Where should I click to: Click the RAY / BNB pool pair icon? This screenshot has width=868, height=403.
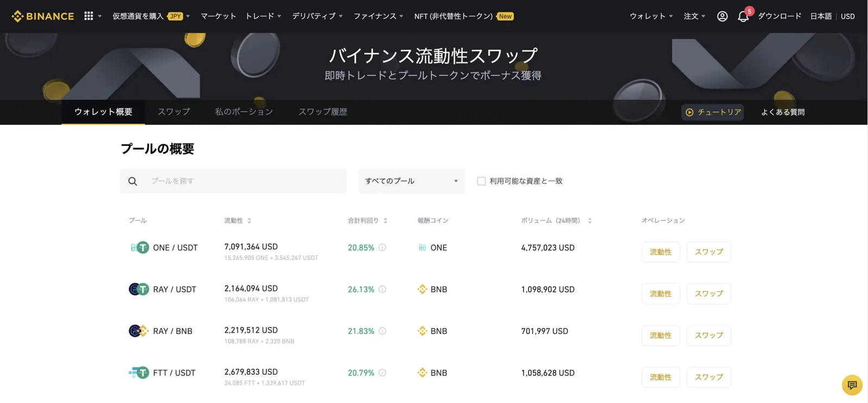tap(139, 331)
